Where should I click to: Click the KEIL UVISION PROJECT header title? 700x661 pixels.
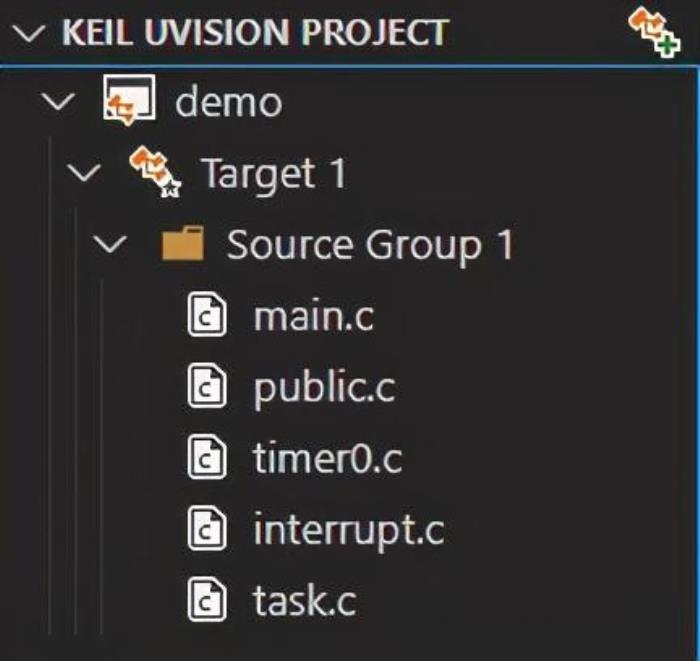[x=254, y=32]
